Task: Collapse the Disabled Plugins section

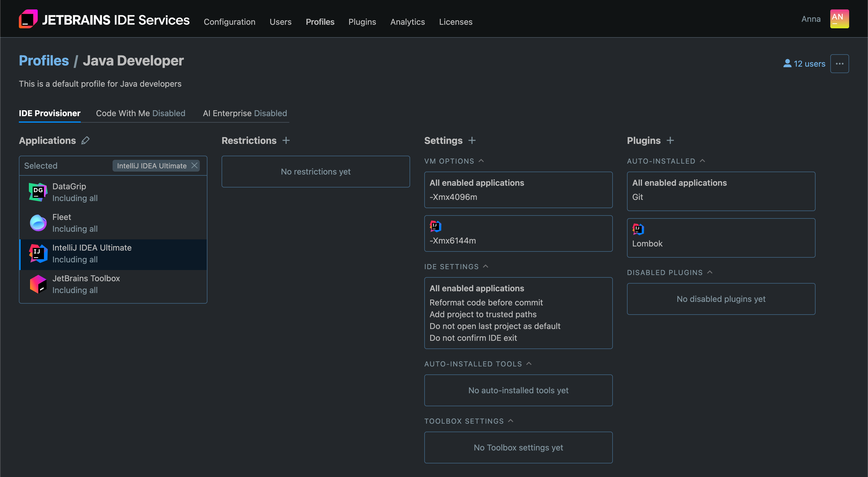Action: tap(710, 272)
